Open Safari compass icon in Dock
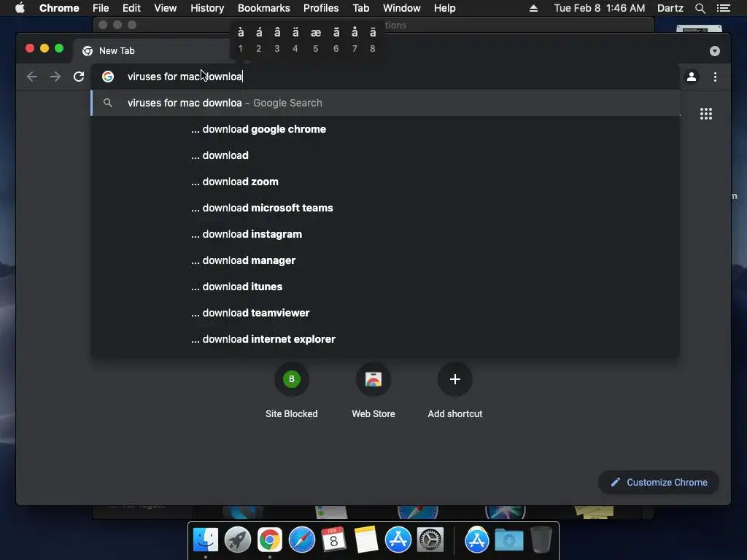 pyautogui.click(x=301, y=540)
